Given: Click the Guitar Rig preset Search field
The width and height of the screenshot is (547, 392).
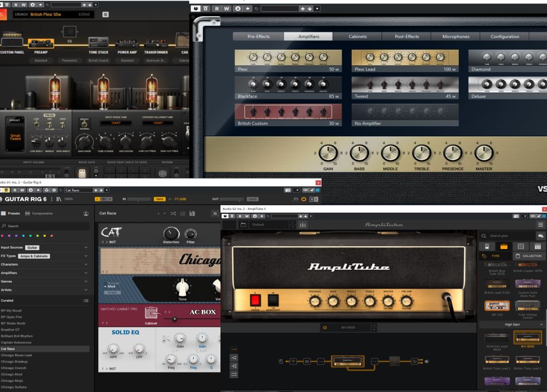Looking at the screenshot, I should click(x=45, y=226).
